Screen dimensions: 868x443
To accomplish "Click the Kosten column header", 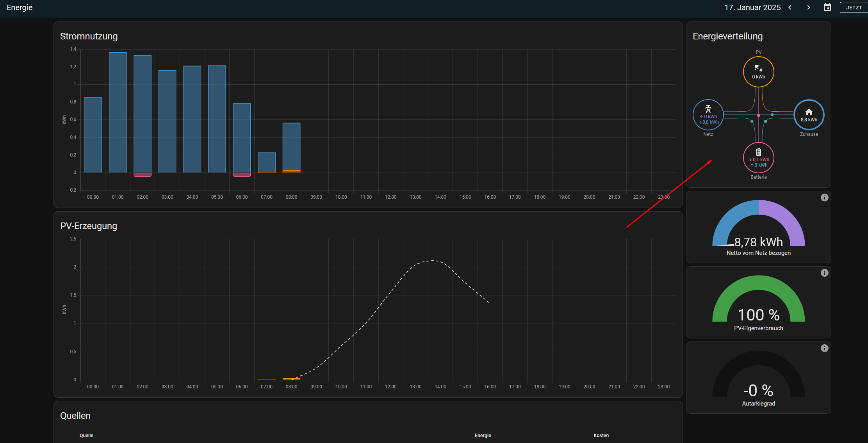I will click(601, 436).
